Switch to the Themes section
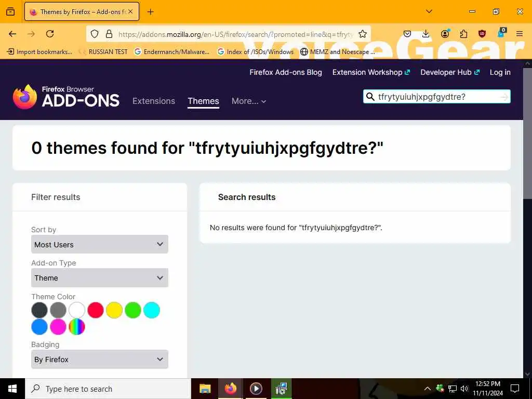The width and height of the screenshot is (532, 399). click(x=203, y=101)
